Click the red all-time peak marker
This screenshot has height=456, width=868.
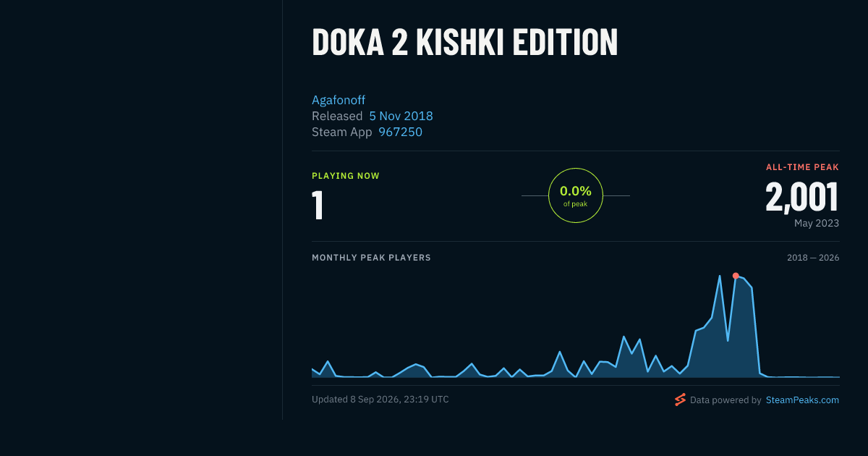pos(736,276)
